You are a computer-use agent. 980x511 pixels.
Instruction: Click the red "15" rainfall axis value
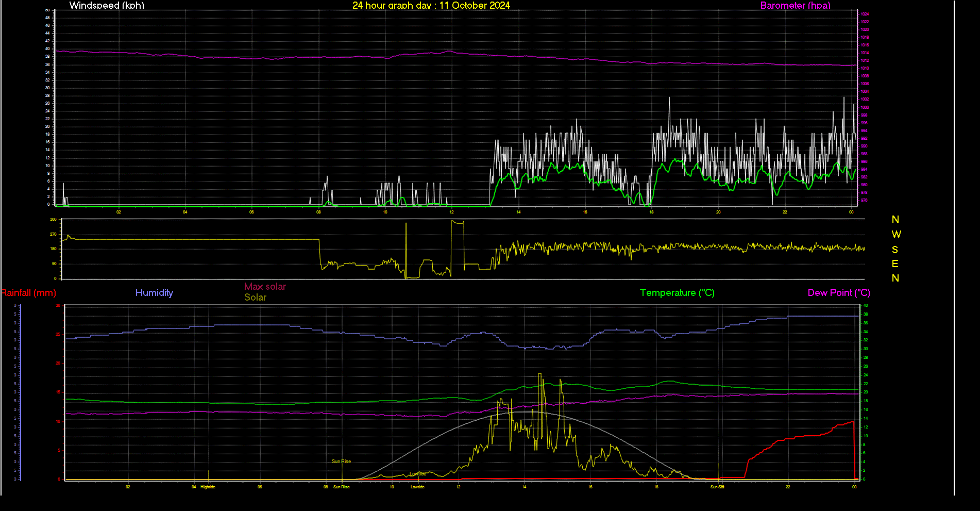click(58, 392)
